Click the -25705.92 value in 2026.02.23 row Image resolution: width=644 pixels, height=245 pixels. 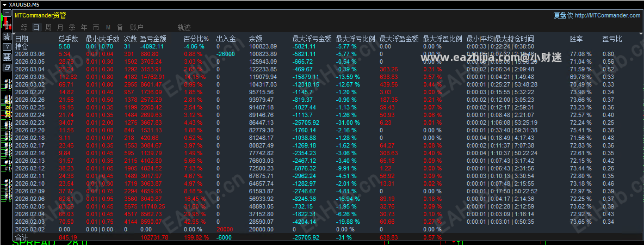(306, 122)
